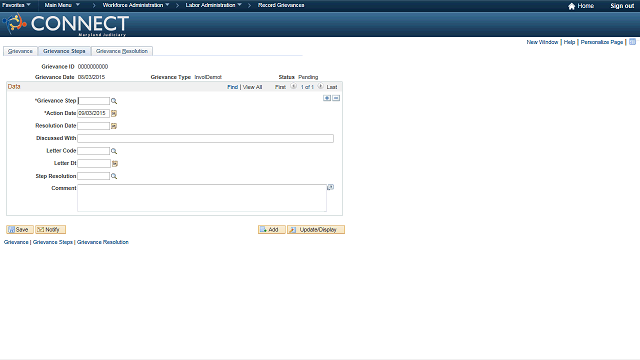Click Find in the Data header

tap(232, 87)
